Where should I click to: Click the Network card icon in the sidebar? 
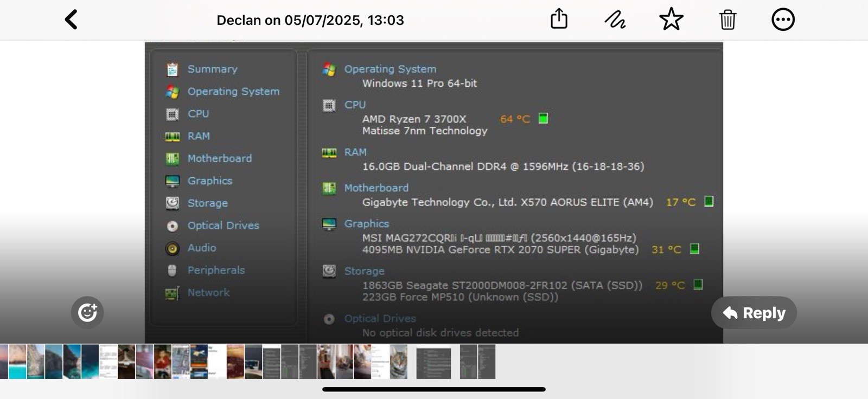tap(172, 293)
